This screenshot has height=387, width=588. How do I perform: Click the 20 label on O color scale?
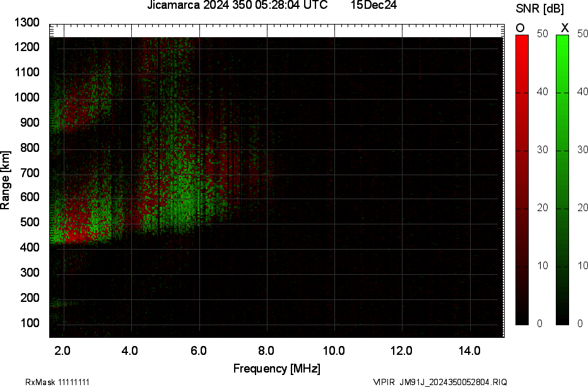[x=542, y=207]
